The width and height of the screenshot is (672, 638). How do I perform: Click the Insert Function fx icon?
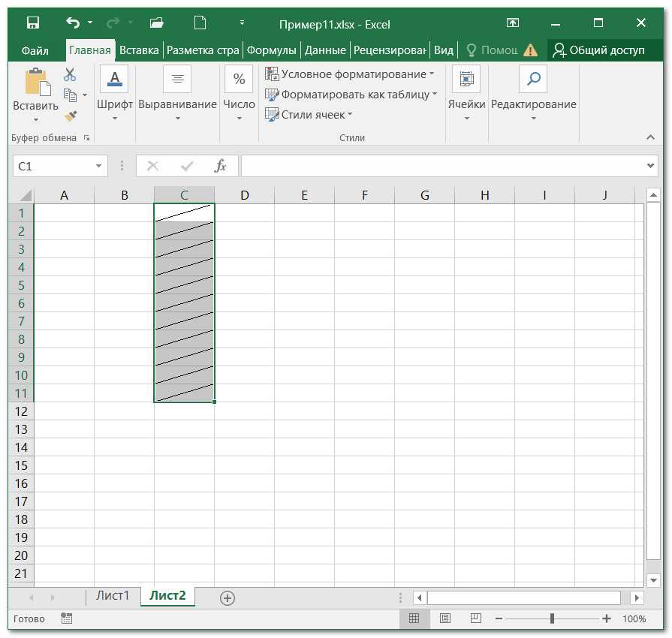point(220,166)
